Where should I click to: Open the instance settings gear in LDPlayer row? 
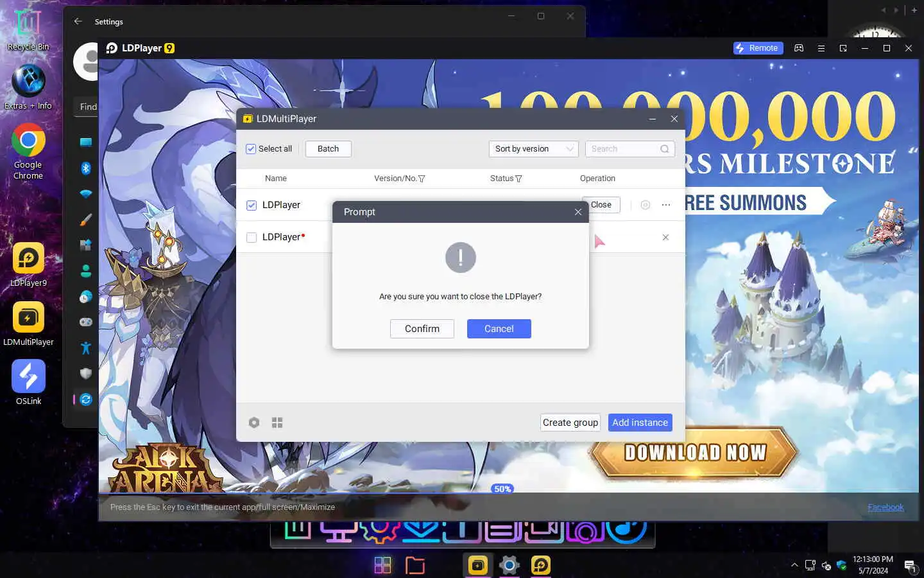click(x=646, y=205)
